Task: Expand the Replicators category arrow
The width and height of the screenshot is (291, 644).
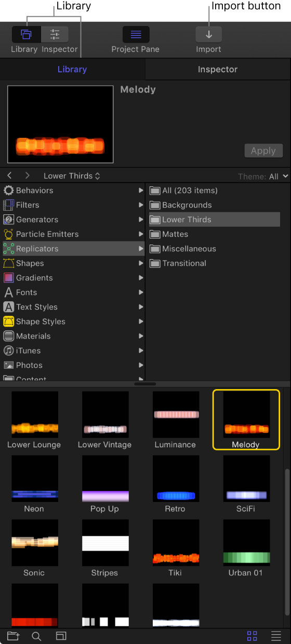Action: coord(141,249)
